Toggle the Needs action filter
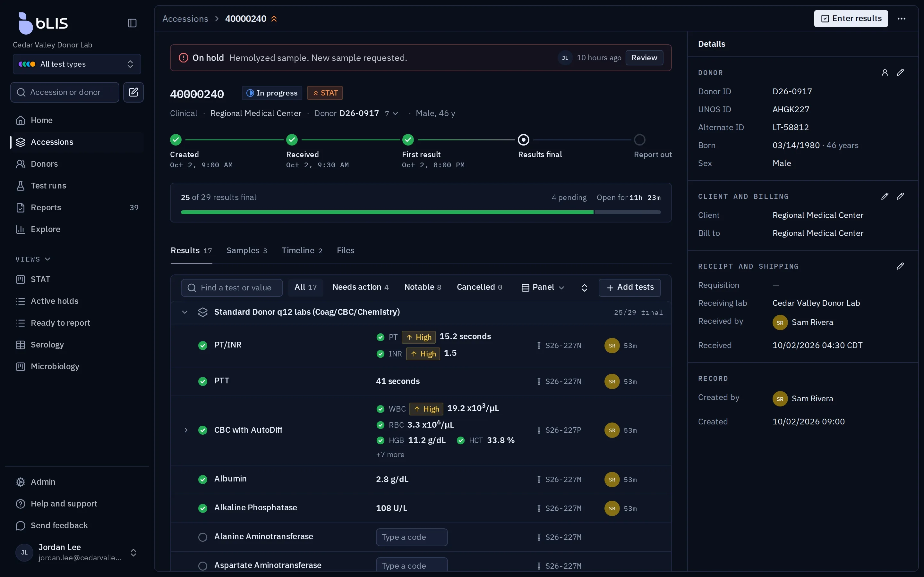Viewport: 924px width, 577px height. point(360,287)
